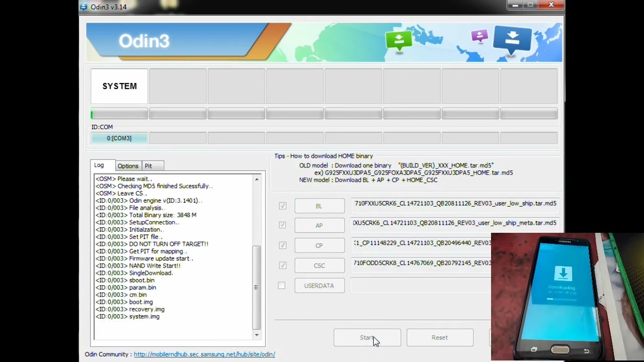Click the log line 'Total Binary size: 3848 M'
This screenshot has height=362, width=644.
(x=146, y=215)
